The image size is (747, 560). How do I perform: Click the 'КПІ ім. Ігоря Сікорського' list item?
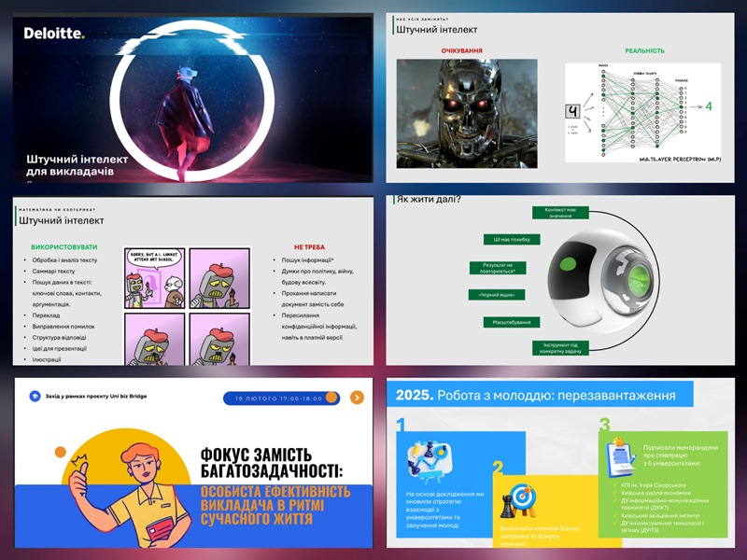[654, 485]
